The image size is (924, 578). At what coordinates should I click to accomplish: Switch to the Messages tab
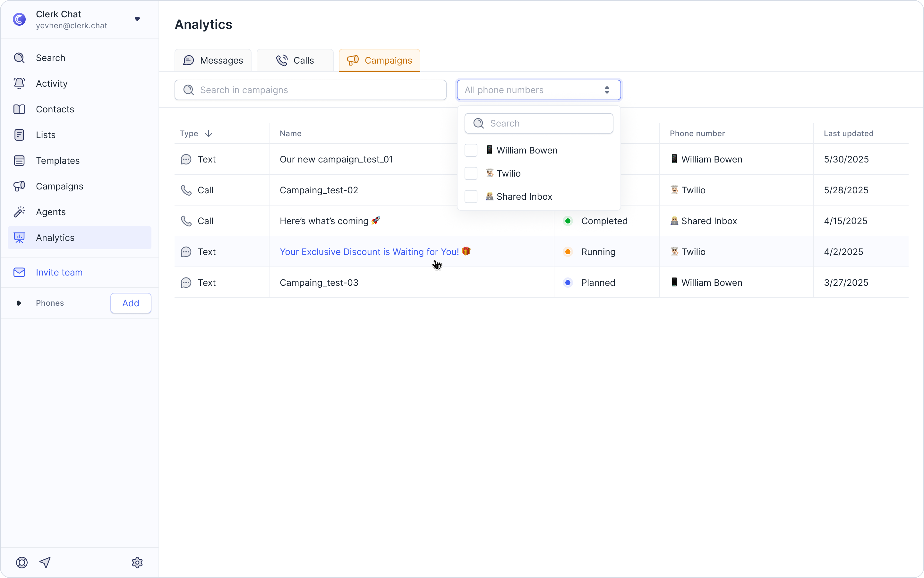tap(213, 60)
